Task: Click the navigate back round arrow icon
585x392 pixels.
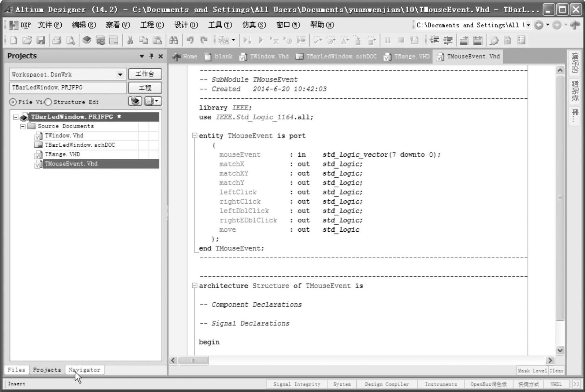Action: [539, 25]
